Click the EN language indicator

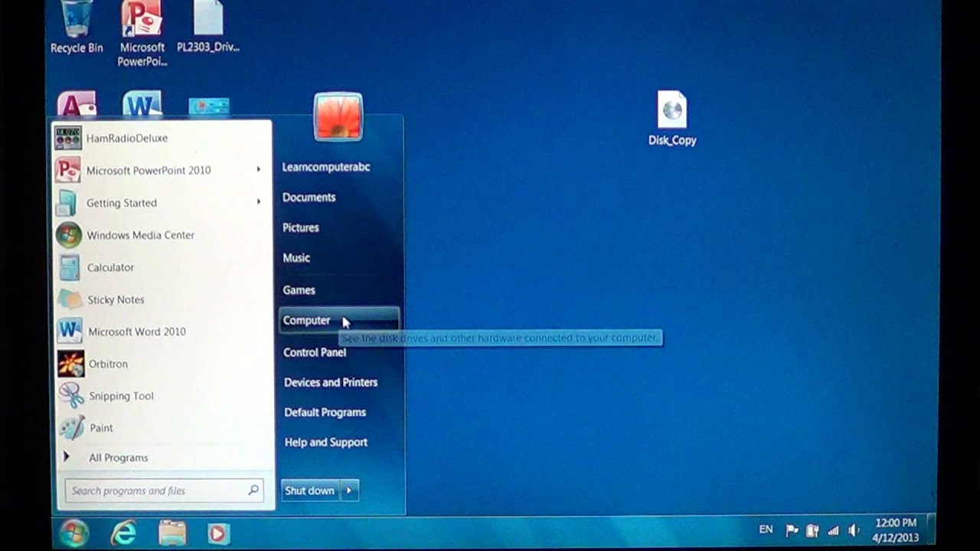click(x=766, y=530)
